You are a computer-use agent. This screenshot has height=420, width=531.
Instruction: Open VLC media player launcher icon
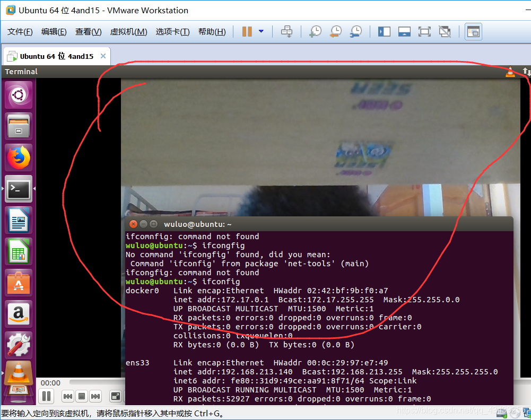pyautogui.click(x=18, y=374)
